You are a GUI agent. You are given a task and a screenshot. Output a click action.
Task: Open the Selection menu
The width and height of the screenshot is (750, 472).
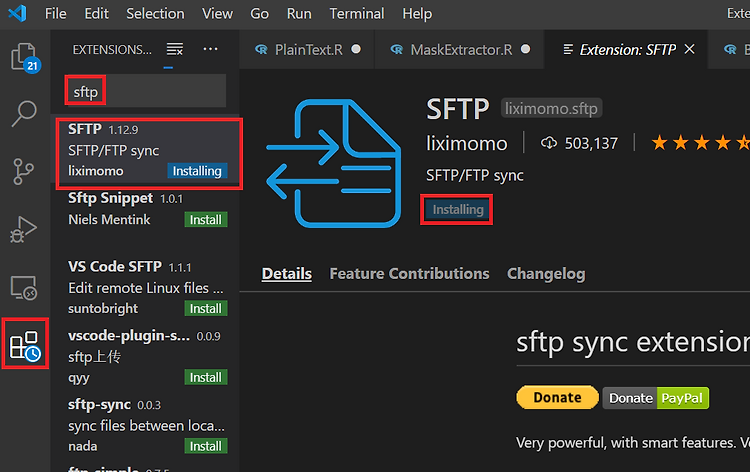coord(155,13)
